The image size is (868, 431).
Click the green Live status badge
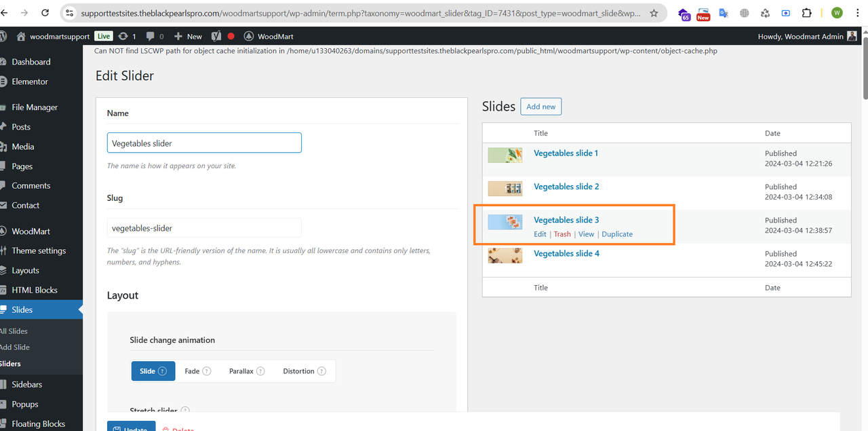[x=103, y=36]
